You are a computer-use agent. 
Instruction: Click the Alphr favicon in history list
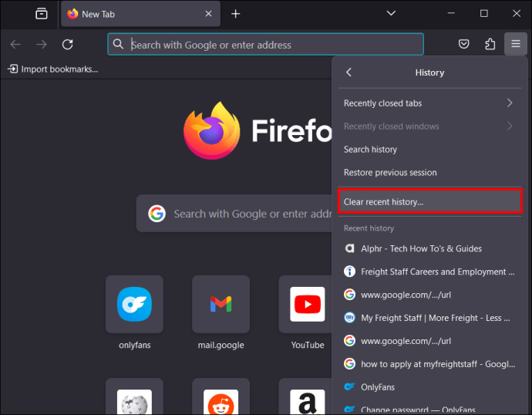coord(349,248)
